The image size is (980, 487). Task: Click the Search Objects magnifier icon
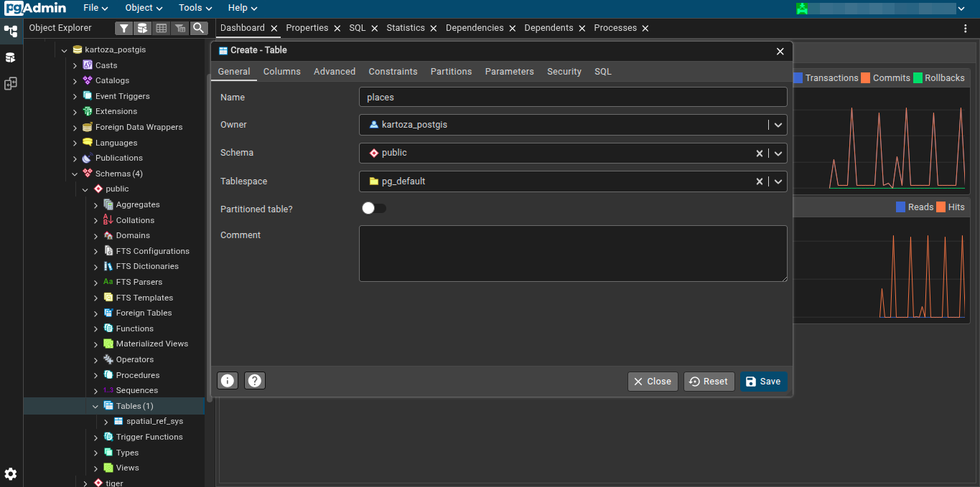coord(198,28)
